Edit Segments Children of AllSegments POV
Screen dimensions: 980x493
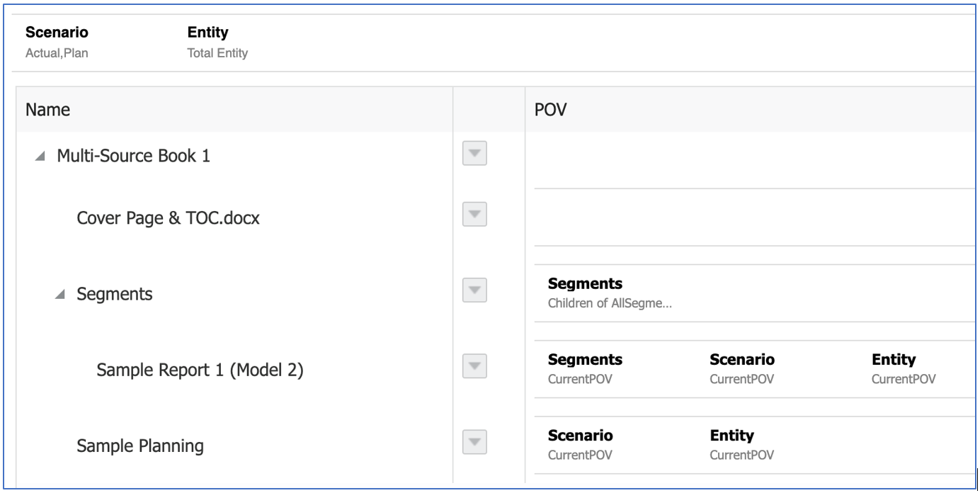click(x=610, y=293)
